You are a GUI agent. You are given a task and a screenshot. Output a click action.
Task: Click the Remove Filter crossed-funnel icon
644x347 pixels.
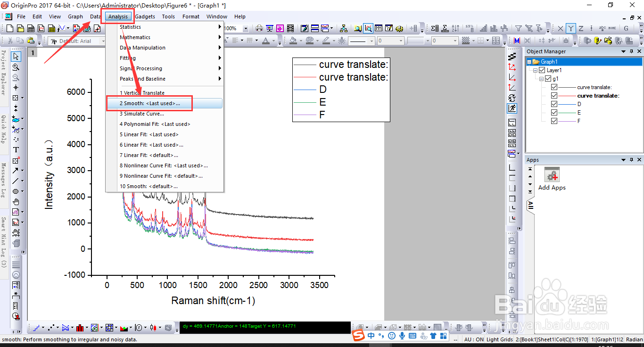[529, 28]
